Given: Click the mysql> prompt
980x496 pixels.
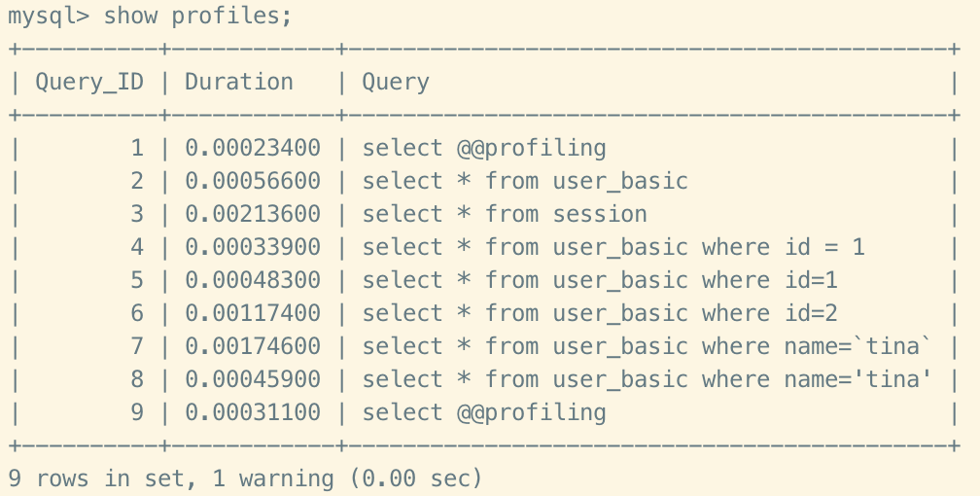Looking at the screenshot, I should click(48, 17).
